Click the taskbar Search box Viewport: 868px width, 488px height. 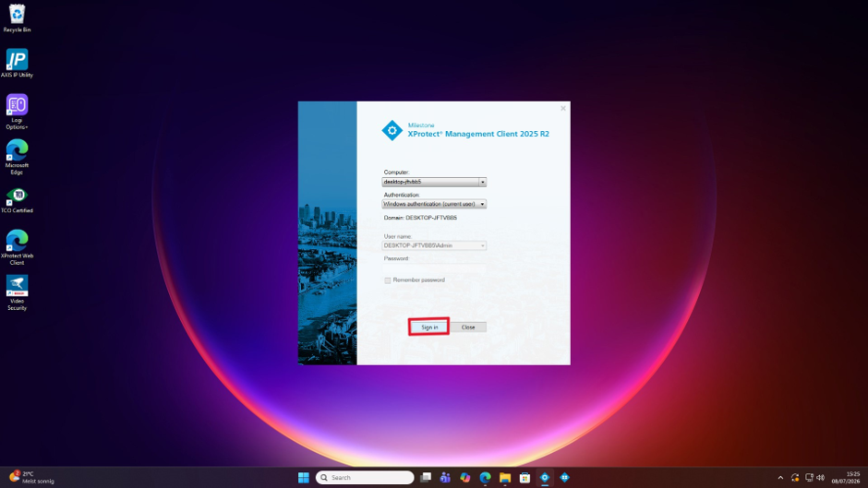pos(365,478)
